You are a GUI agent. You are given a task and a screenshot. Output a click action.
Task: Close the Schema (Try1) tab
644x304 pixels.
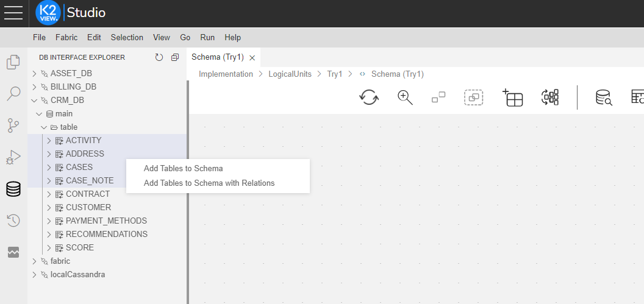coord(252,58)
